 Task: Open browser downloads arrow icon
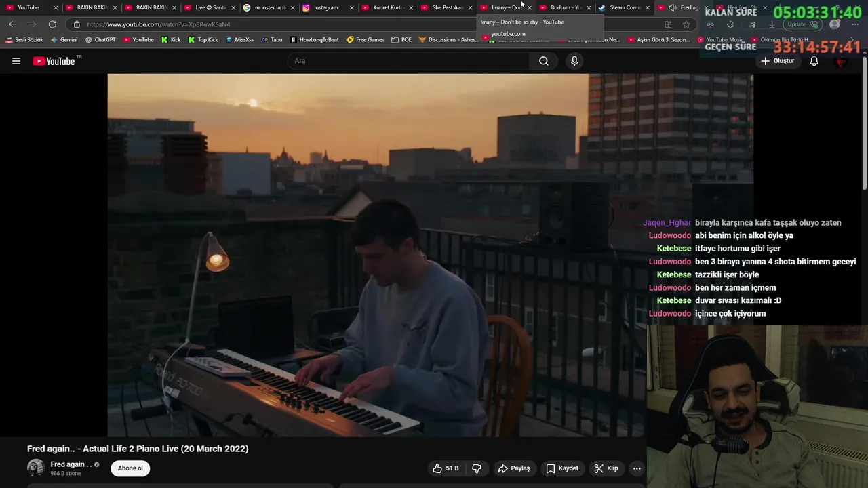point(772,24)
